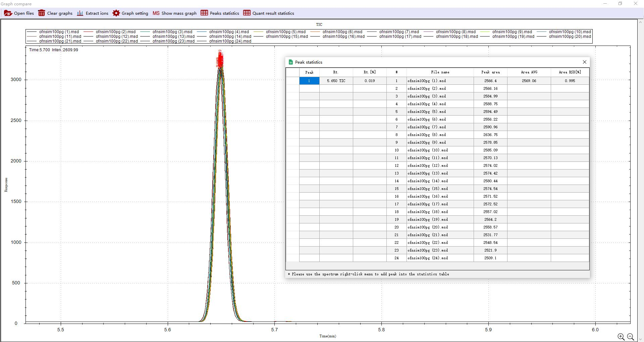Viewport: 644px width, 342px height.
Task: Open Graph setting gear icon
Action: tap(116, 13)
